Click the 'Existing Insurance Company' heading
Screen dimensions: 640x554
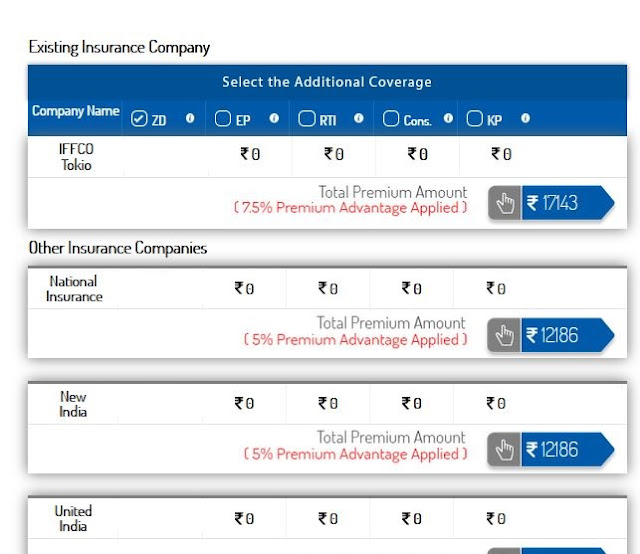tap(119, 47)
